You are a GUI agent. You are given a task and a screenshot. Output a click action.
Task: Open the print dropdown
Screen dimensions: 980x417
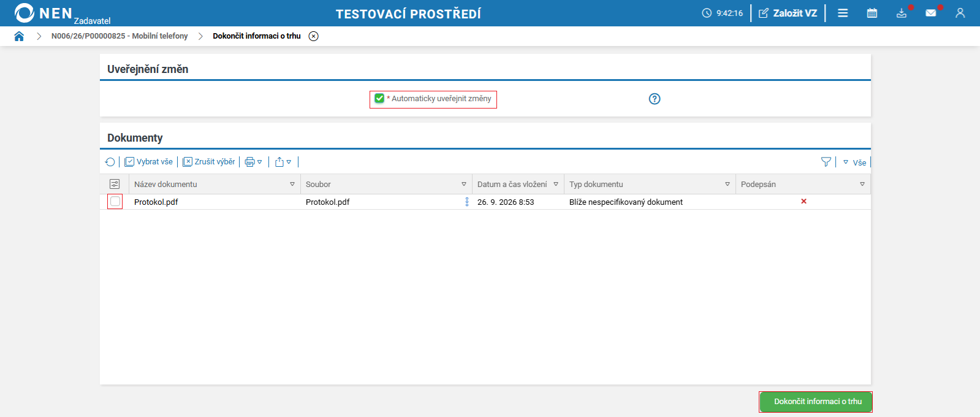(253, 162)
